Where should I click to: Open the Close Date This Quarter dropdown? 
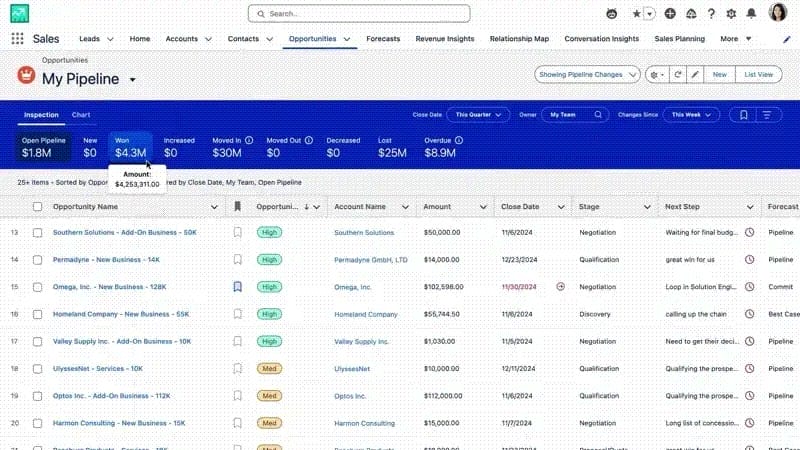point(478,115)
